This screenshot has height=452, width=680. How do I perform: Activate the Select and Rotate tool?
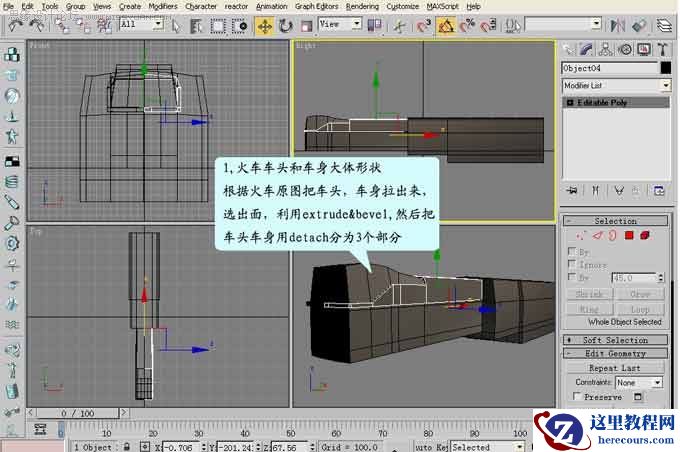coord(286,26)
